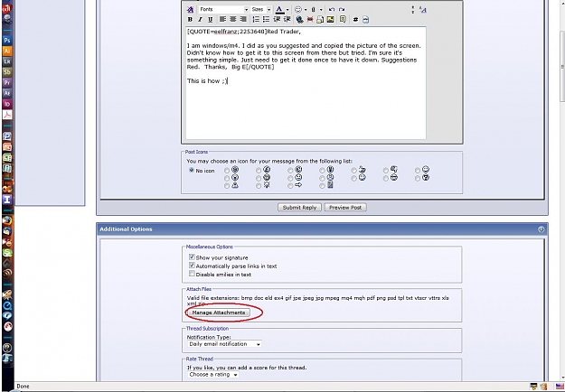Click the insert email link icon

320,20
